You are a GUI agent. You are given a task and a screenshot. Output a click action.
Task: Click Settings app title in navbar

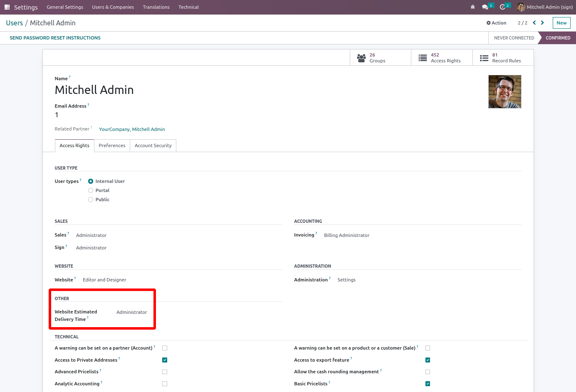pos(26,7)
